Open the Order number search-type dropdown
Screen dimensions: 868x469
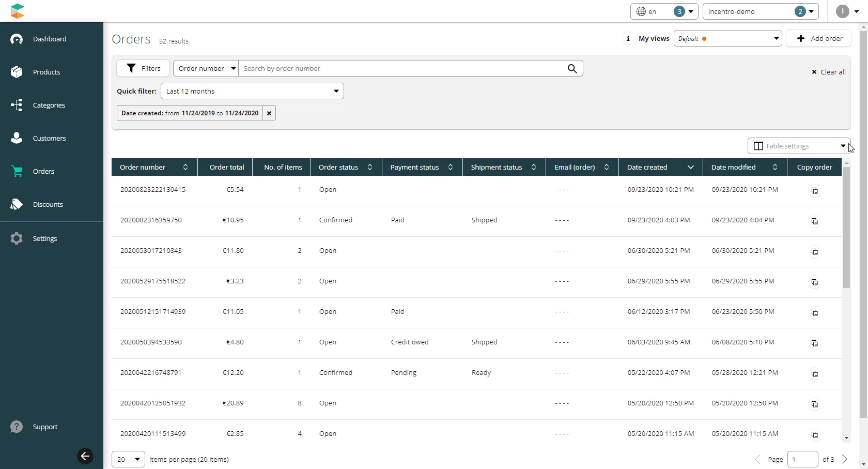[x=206, y=68]
